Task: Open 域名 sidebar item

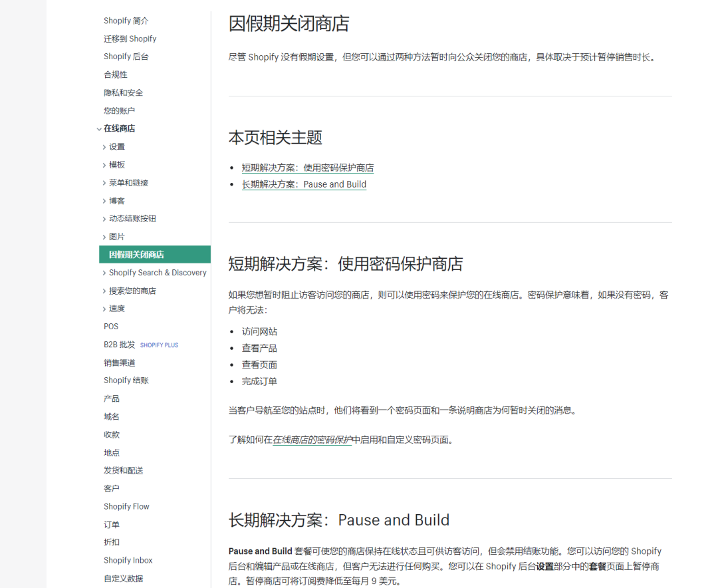Action: click(x=111, y=416)
